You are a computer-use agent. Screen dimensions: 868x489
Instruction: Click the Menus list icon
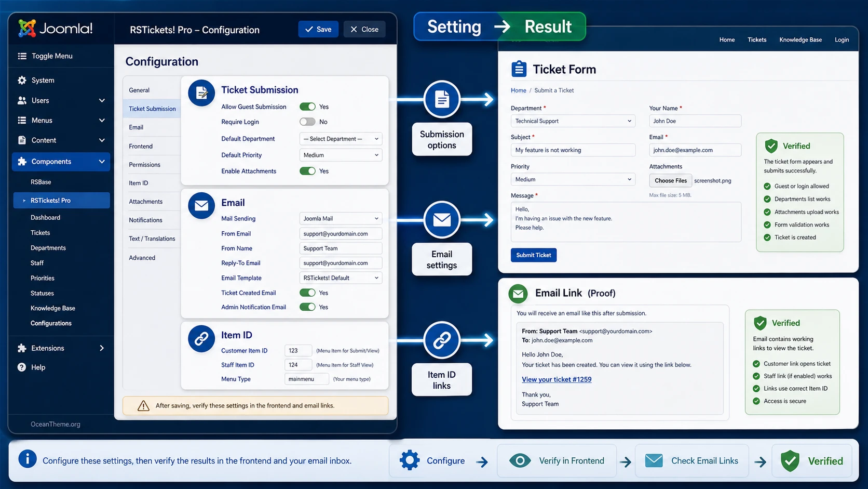22,120
